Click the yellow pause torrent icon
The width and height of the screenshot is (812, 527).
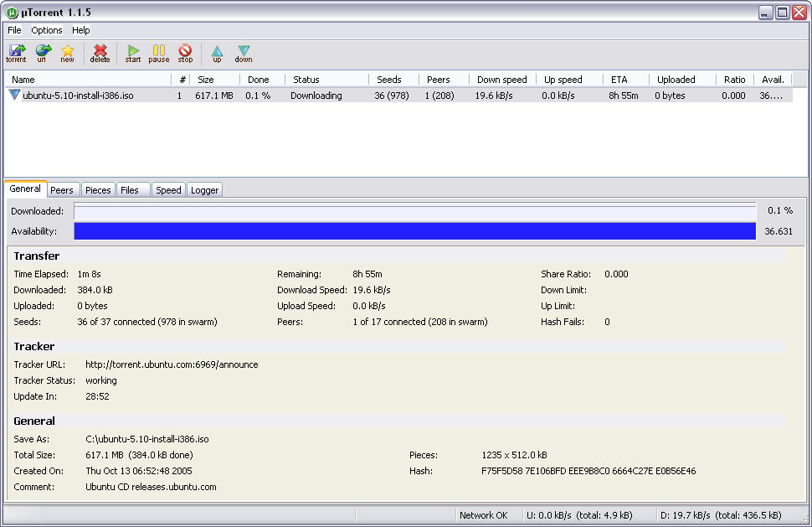coord(159,54)
